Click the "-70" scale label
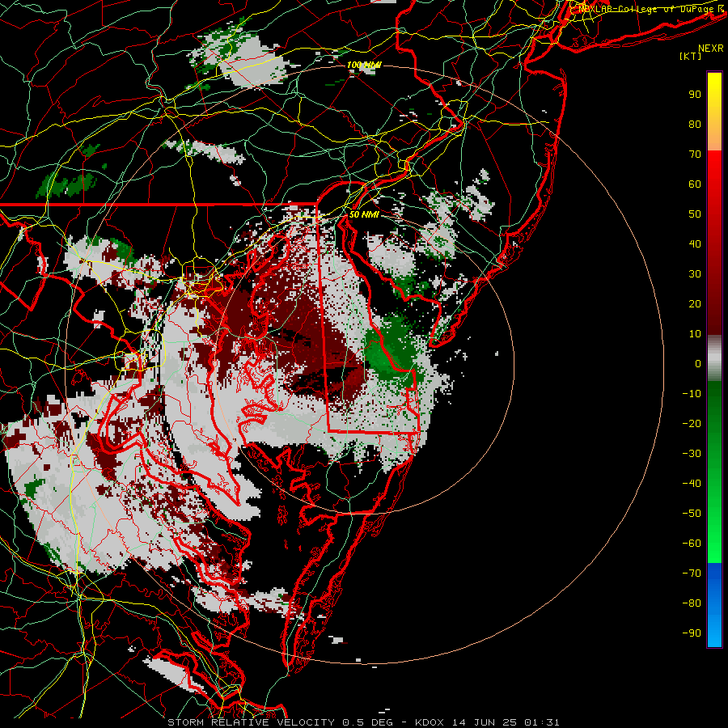This screenshot has width=728, height=728. coord(692,574)
